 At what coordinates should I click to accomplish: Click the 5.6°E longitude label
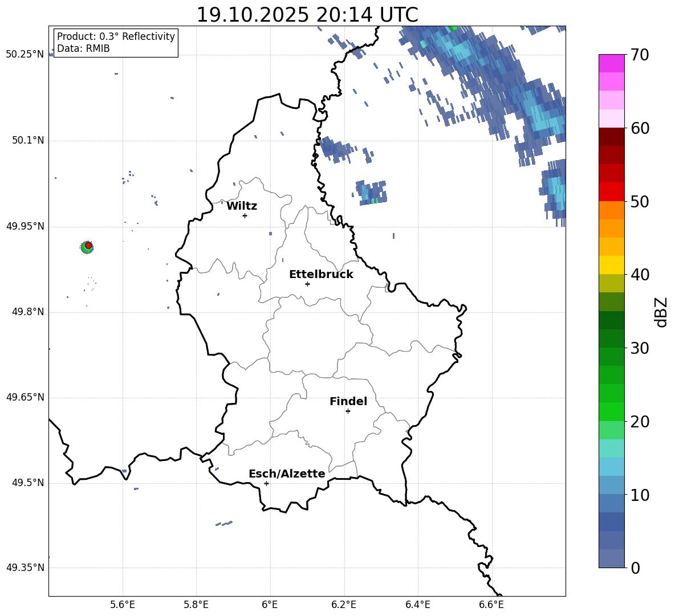pyautogui.click(x=123, y=605)
